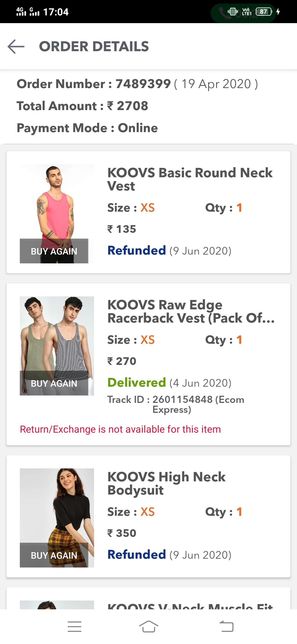
Task: Tap the battery charging icon in status bar
Action: tap(278, 12)
